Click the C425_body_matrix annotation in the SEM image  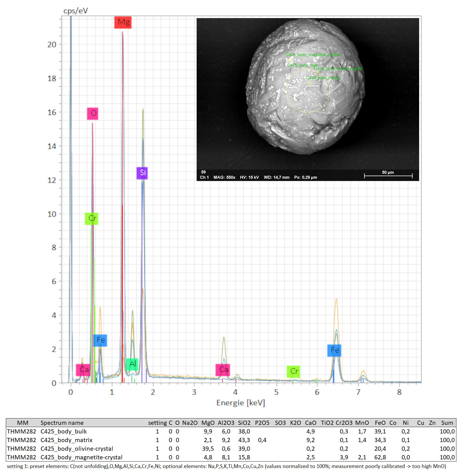[x=323, y=78]
